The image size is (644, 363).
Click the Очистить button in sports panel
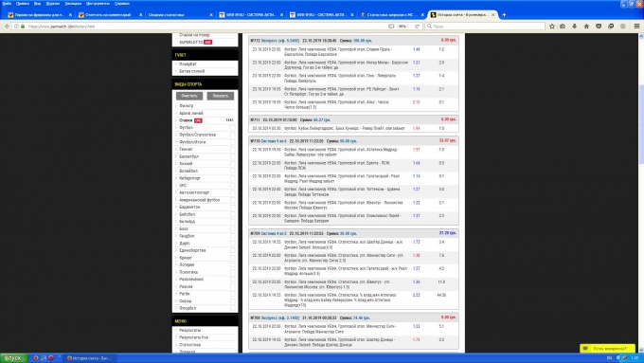point(189,96)
